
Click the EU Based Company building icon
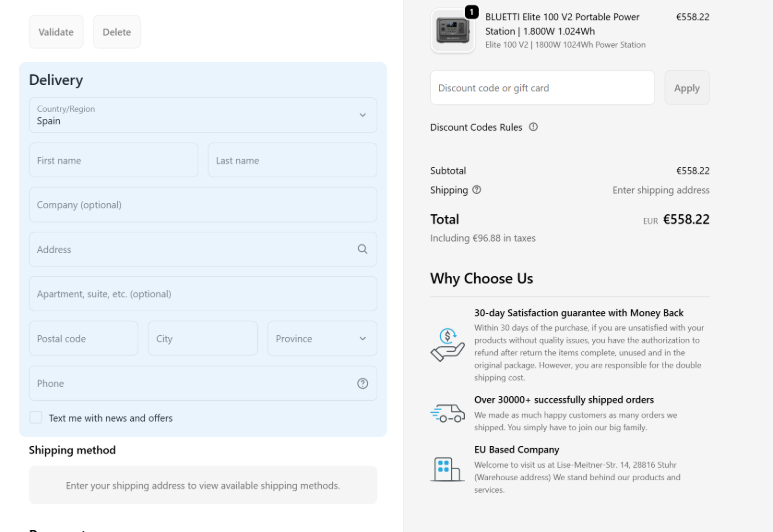click(x=447, y=467)
